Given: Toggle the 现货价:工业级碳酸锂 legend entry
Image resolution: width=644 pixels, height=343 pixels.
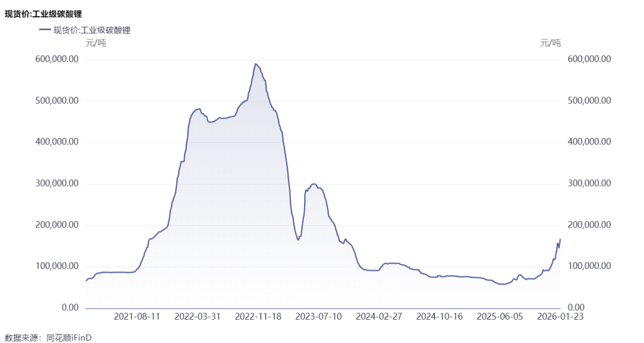Looking at the screenshot, I should [85, 30].
